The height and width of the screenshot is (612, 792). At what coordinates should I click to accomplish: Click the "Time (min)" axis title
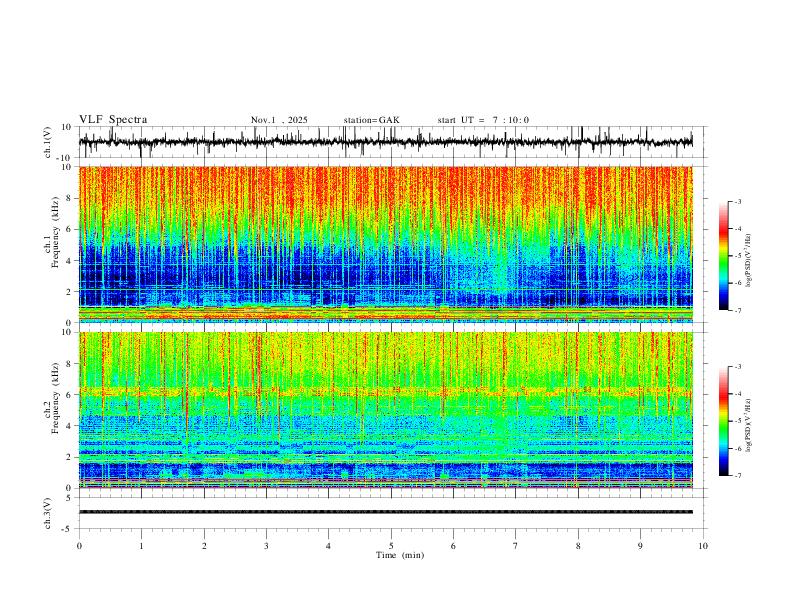click(400, 555)
